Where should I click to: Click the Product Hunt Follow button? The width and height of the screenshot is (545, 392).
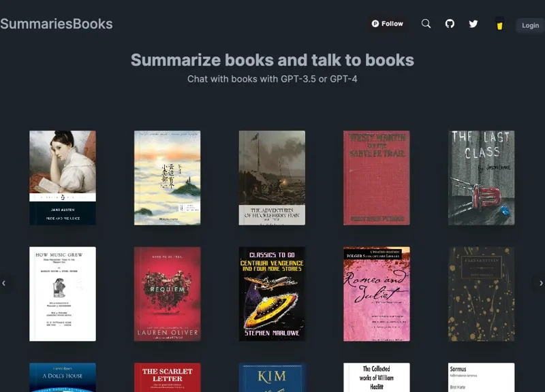[388, 24]
